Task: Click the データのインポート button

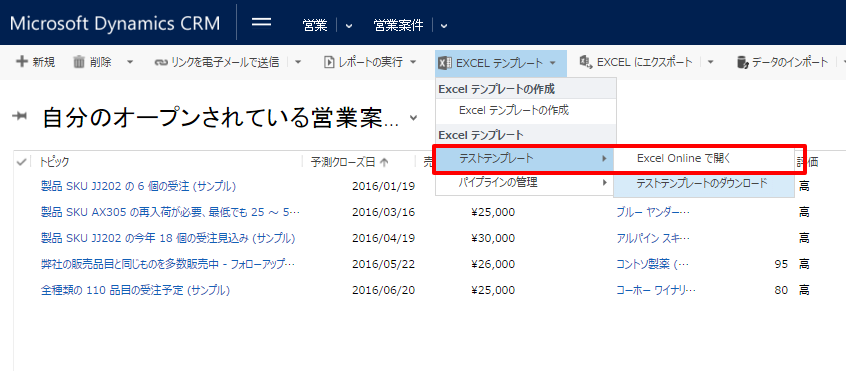Action: 782,63
